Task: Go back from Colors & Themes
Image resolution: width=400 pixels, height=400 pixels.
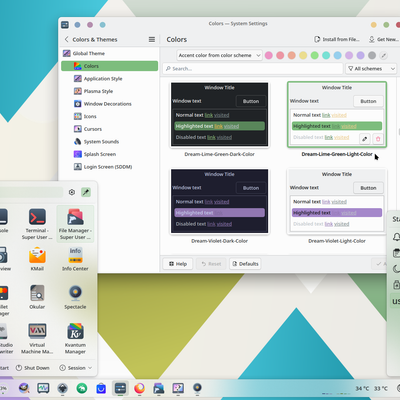Action: [66, 39]
